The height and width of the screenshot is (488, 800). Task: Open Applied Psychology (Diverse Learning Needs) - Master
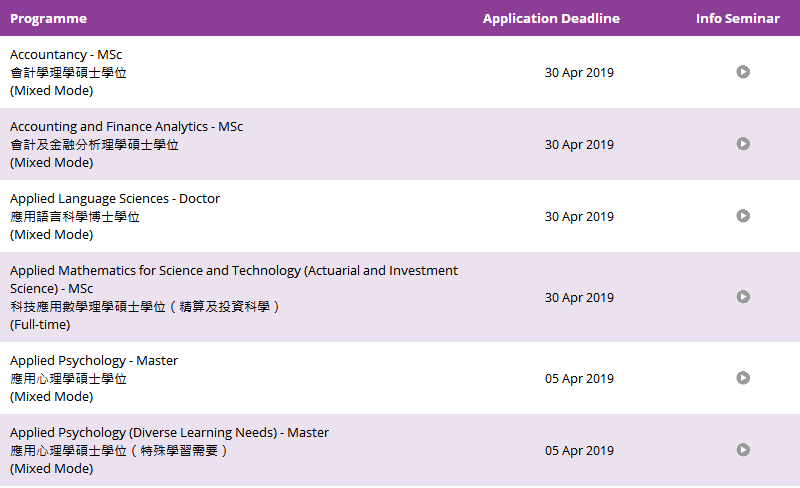169,433
